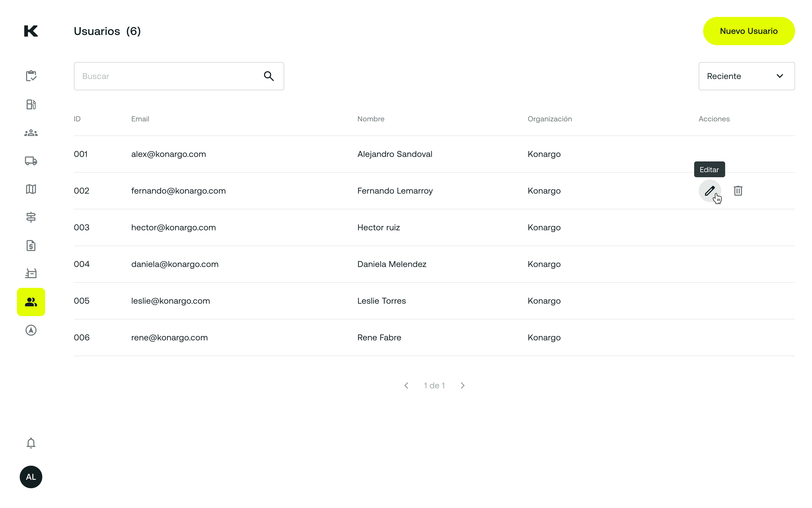Click name Hector ruiz
The width and height of the screenshot is (812, 508).
coord(379,227)
